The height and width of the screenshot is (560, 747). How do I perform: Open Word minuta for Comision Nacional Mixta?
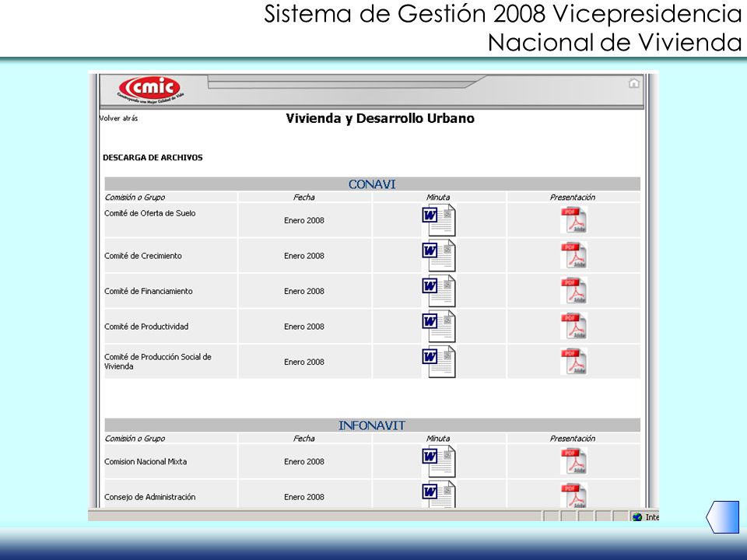coord(439,461)
